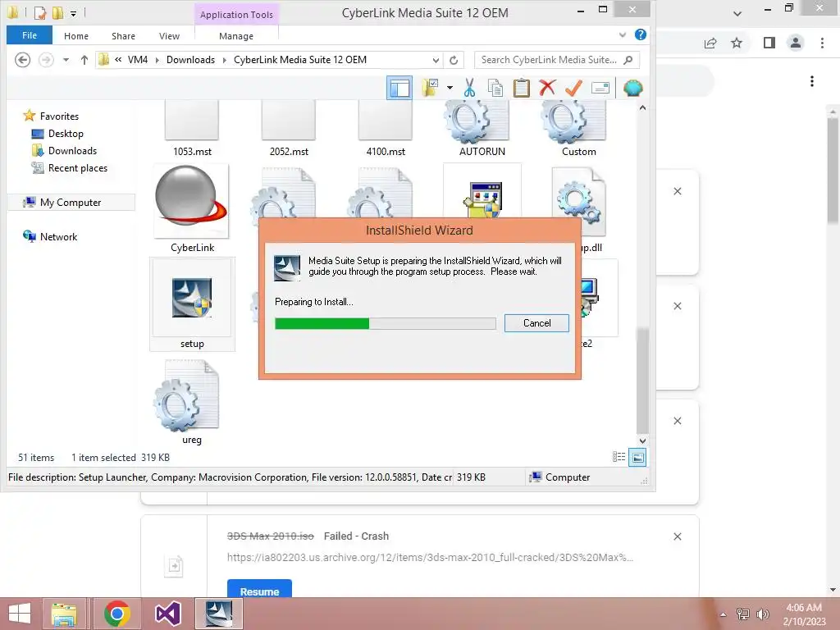Dismiss the 3DS Max 2010.iso download entry
This screenshot has width=840, height=630.
(677, 536)
